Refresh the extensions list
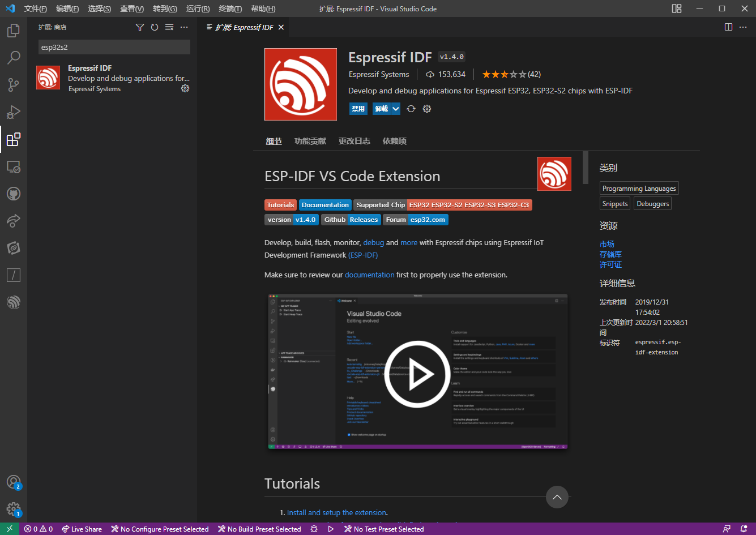The image size is (756, 535). point(155,27)
